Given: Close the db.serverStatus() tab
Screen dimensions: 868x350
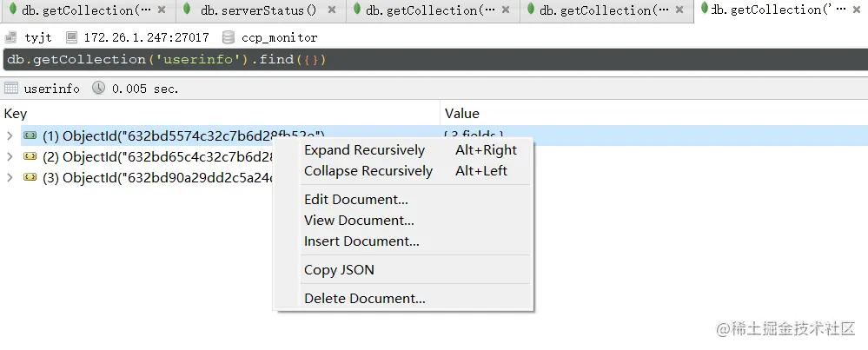Looking at the screenshot, I should [x=333, y=10].
